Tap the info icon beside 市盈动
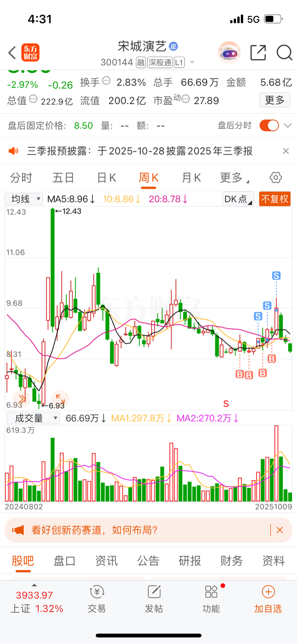The image size is (297, 644). [x=186, y=100]
